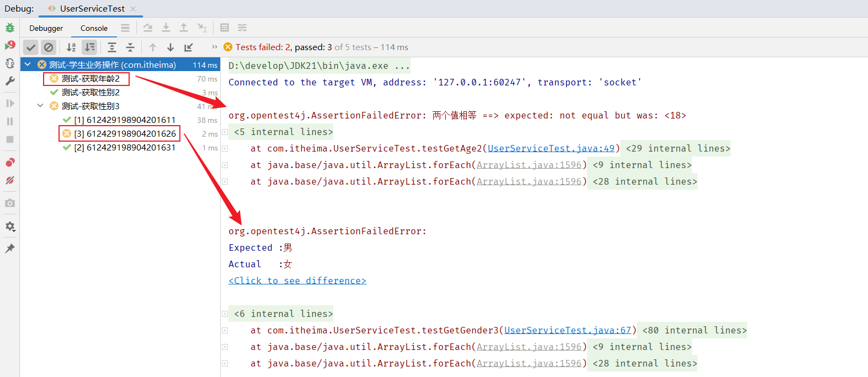Toggle sort by duration button
This screenshot has width=868, height=377.
tap(89, 47)
